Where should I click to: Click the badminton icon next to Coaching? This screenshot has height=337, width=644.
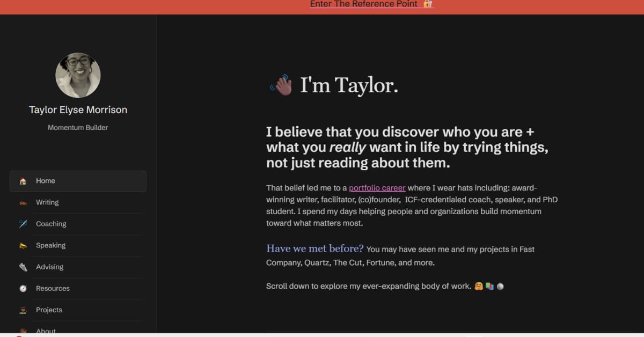coord(23,224)
